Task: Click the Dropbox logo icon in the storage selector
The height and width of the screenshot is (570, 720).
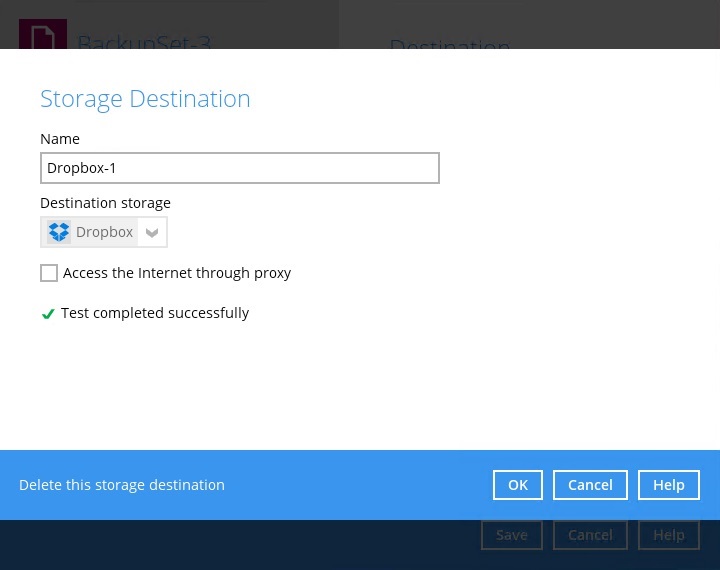Action: click(59, 232)
